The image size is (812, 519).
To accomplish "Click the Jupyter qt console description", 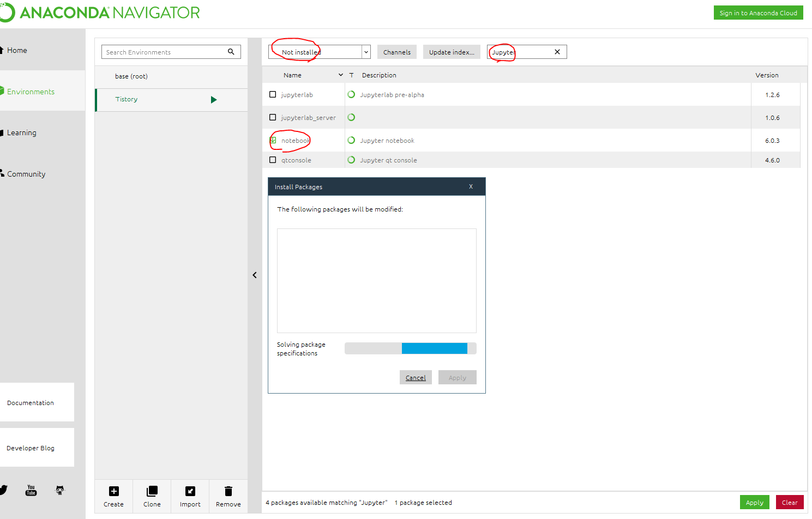I will point(388,160).
